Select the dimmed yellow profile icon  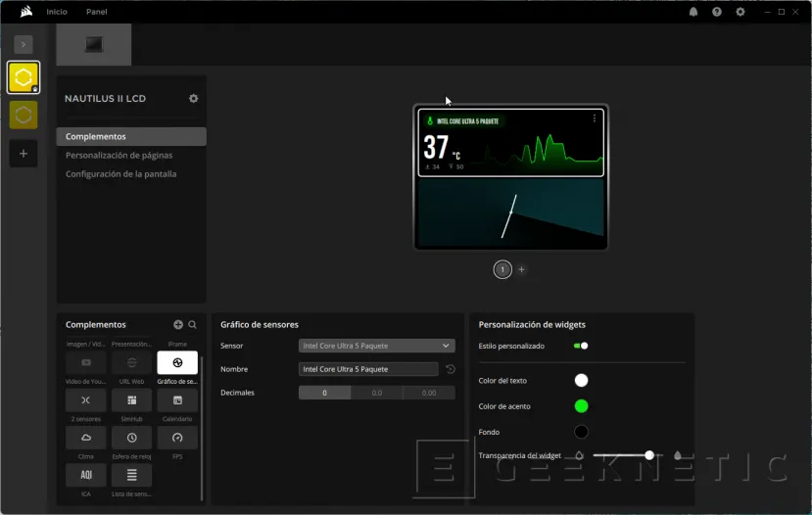[24, 115]
